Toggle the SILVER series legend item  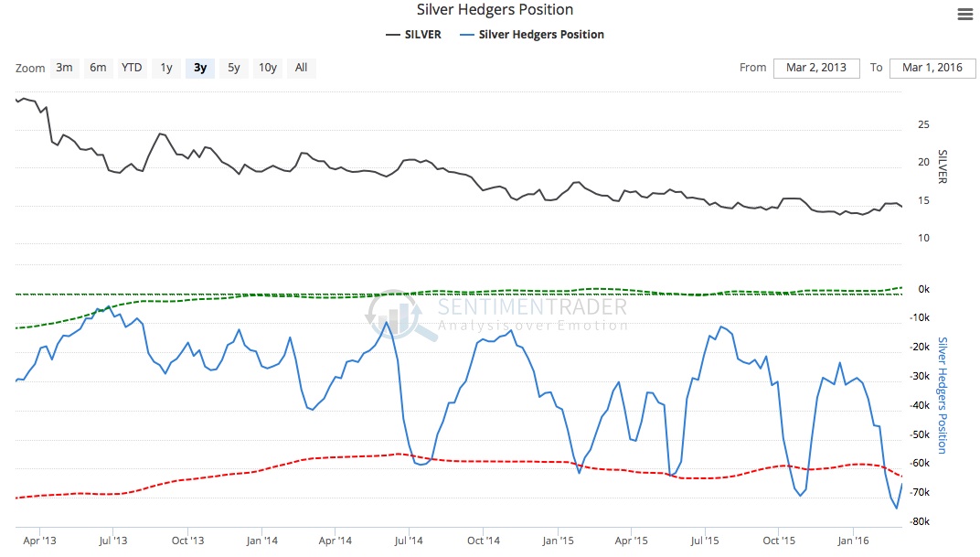click(413, 35)
